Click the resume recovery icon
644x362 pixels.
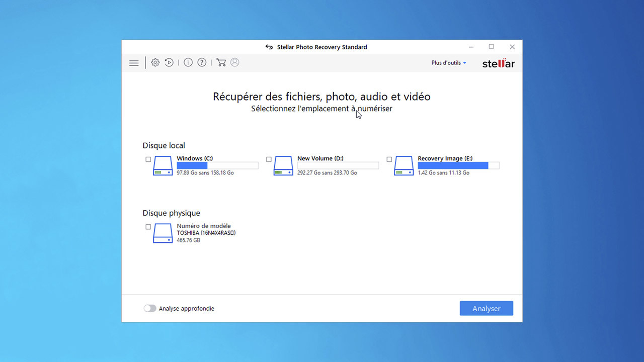coord(169,62)
